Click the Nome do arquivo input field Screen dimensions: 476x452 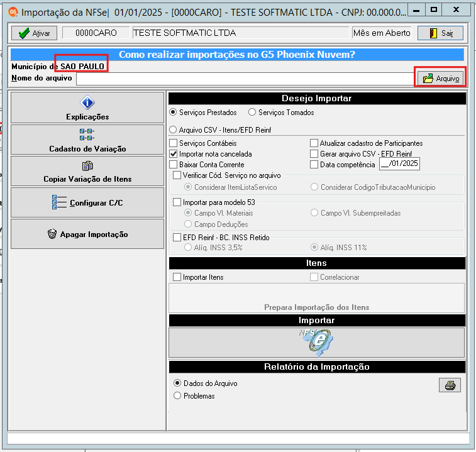[x=245, y=79]
